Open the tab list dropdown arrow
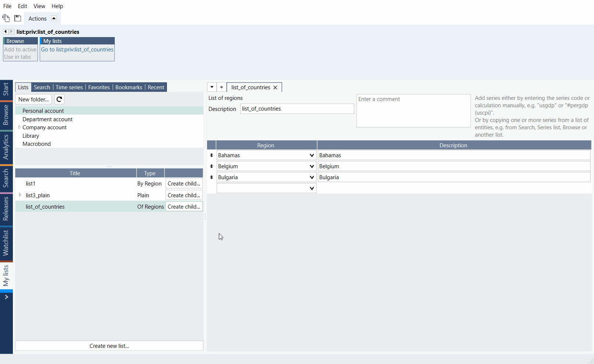 click(x=212, y=87)
